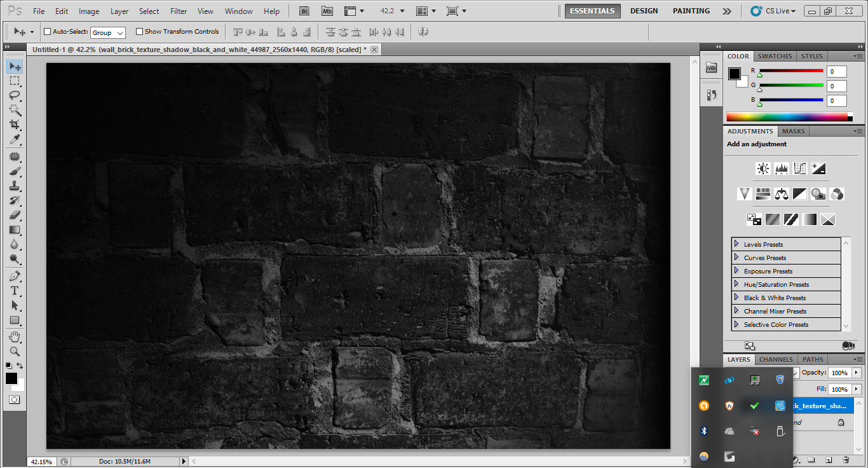This screenshot has height=468, width=868.
Task: Open the zoom level dropdown in application bar
Action: coord(402,11)
